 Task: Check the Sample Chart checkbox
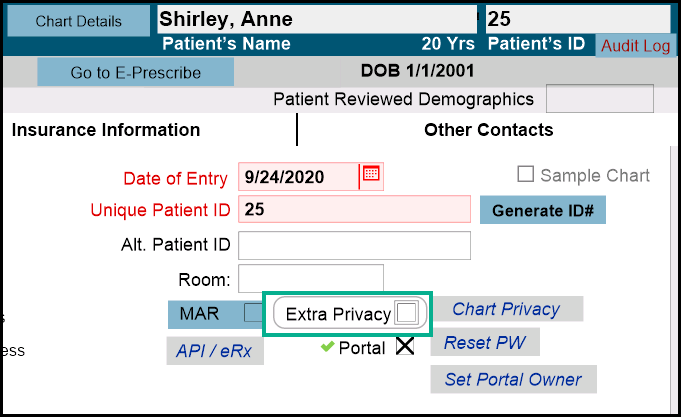click(526, 175)
